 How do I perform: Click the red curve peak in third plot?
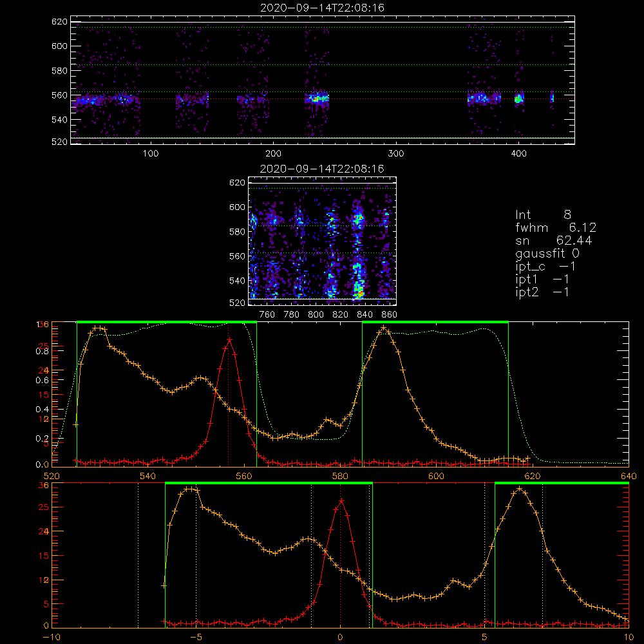tap(229, 339)
